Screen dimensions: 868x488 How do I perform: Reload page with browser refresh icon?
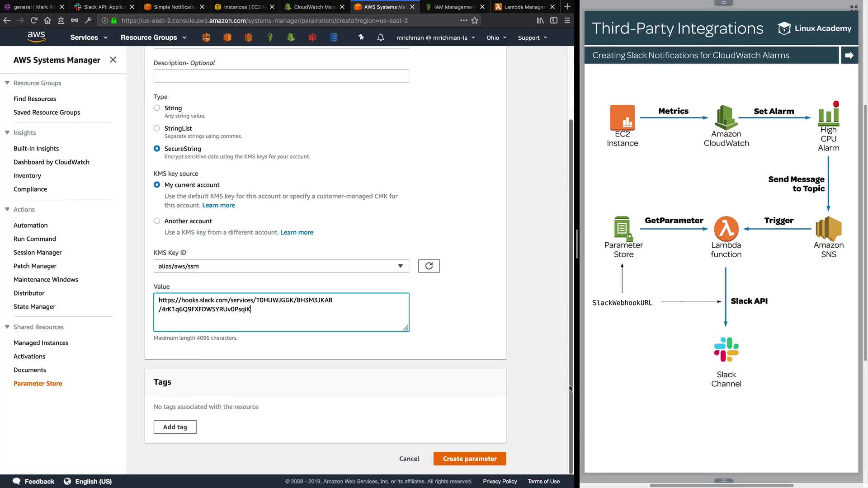34,20
